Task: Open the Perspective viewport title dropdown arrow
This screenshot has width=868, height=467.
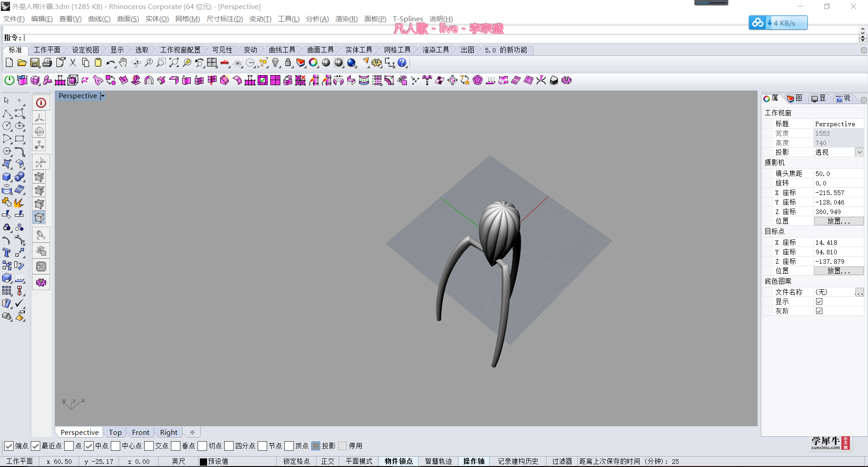Action: pos(103,96)
